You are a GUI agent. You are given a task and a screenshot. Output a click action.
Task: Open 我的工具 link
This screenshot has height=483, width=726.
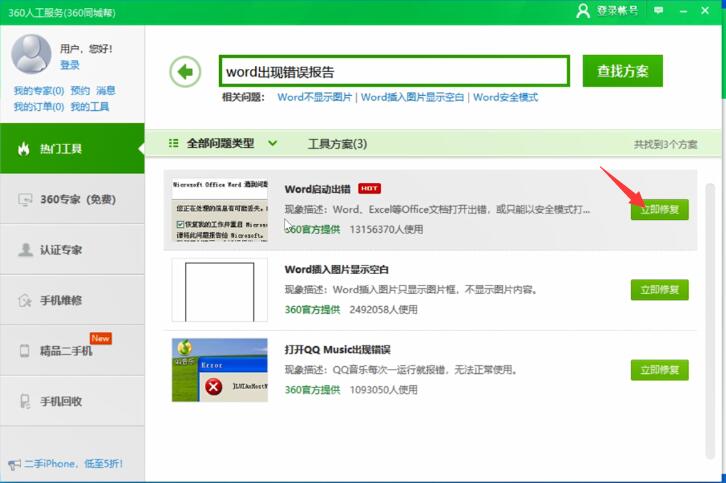pos(90,107)
